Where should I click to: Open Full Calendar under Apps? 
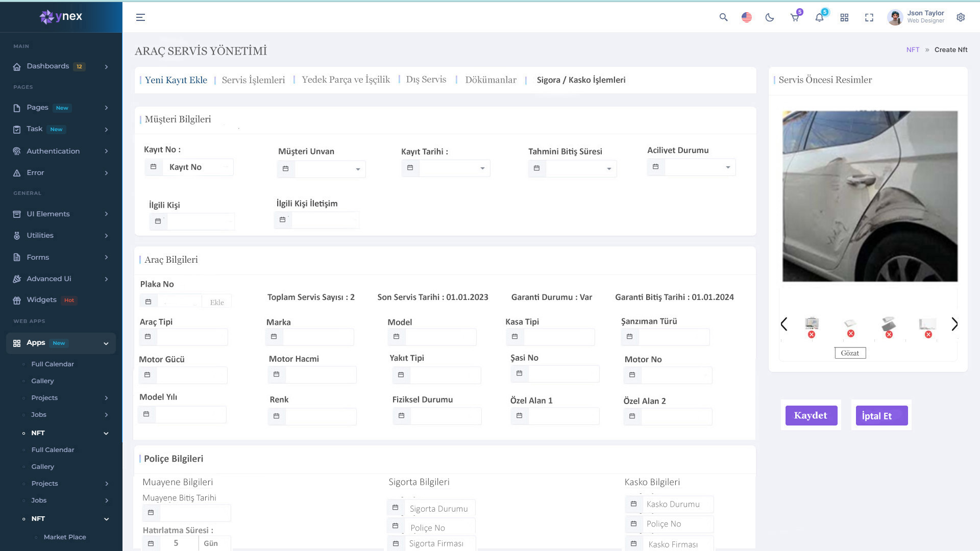pos(53,364)
